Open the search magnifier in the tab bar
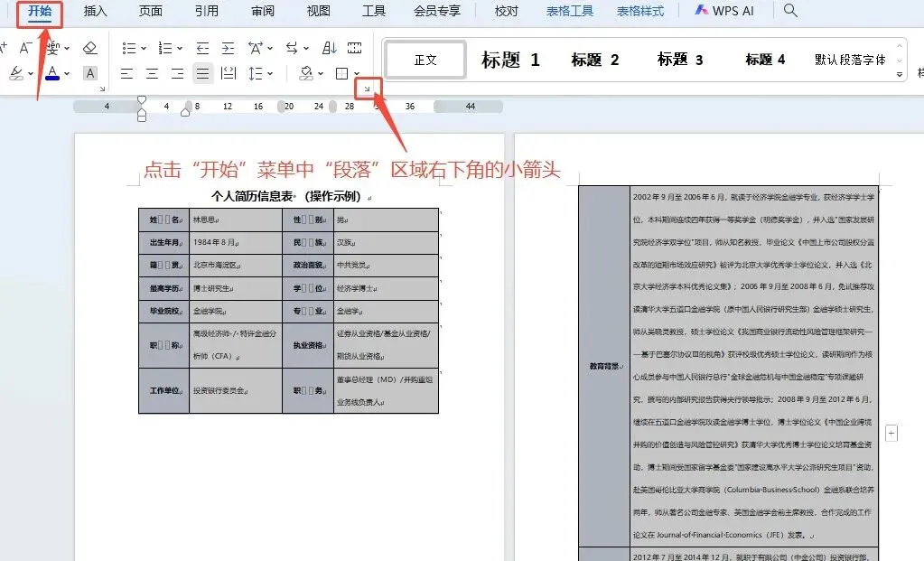Viewport: 924px width, 561px height. click(x=791, y=10)
